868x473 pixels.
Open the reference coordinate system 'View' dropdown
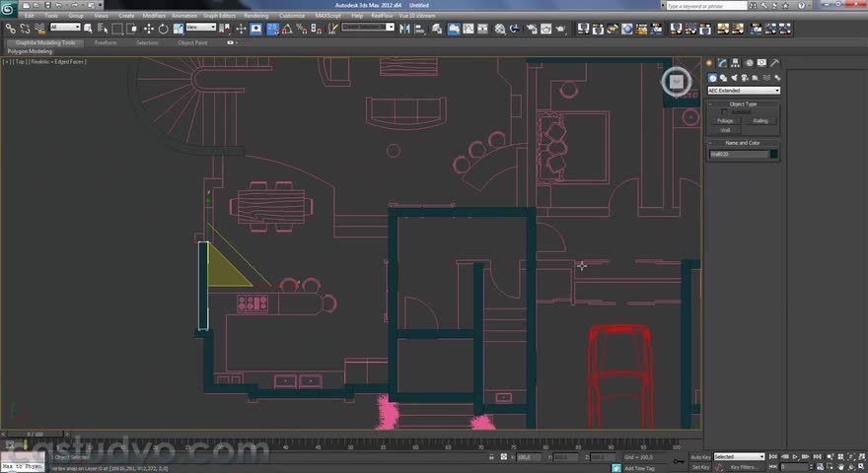click(200, 28)
